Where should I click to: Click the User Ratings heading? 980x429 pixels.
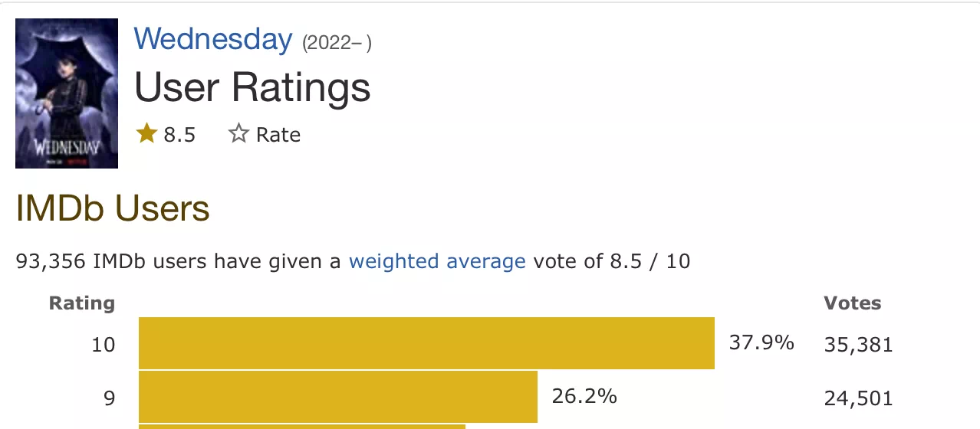[253, 87]
